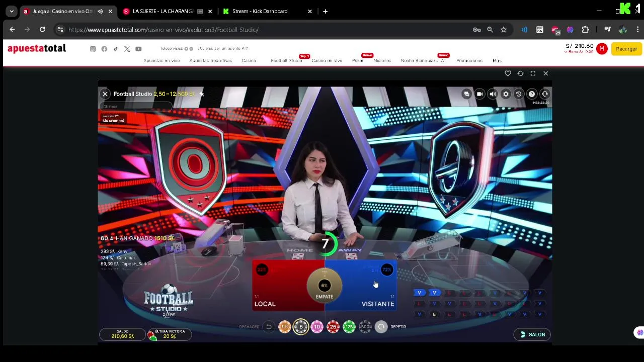This screenshot has width=644, height=362.
Task: Open live support headset icon
Action: tap(545, 94)
